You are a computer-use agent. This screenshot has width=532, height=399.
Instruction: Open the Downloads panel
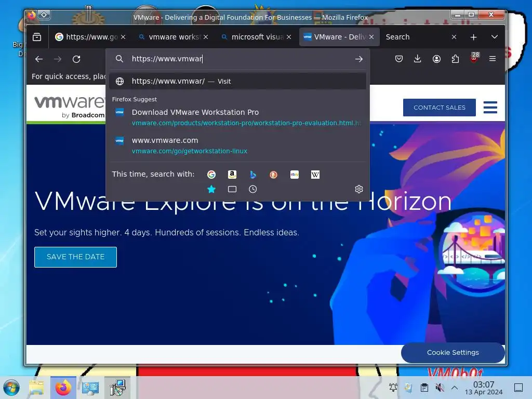click(x=418, y=59)
